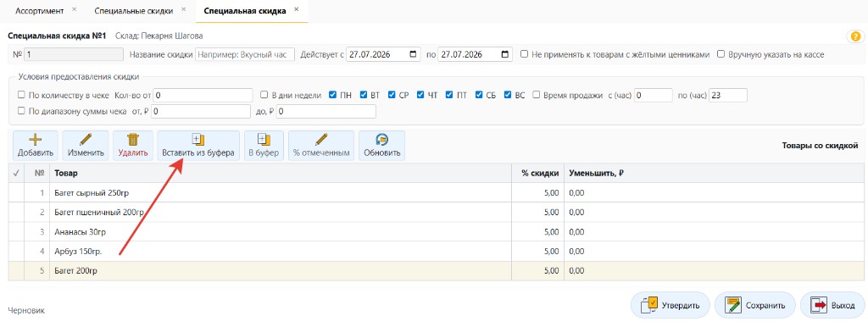Click the В буфер copy button
This screenshot has height=327, width=868.
(x=264, y=146)
